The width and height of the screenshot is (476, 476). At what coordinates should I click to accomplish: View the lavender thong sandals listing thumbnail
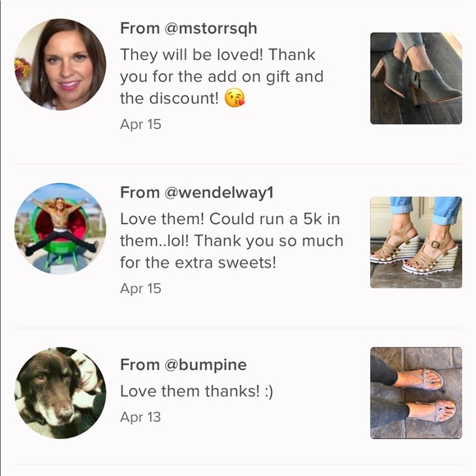click(416, 393)
